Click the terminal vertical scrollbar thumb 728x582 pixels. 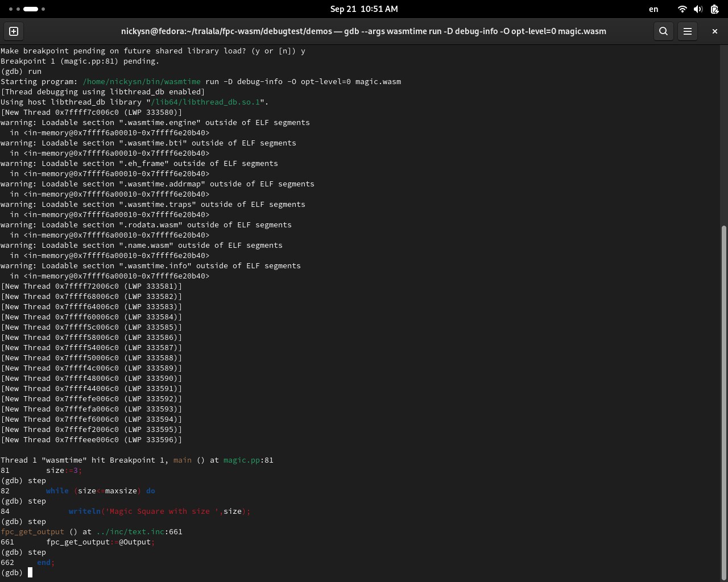[723, 402]
